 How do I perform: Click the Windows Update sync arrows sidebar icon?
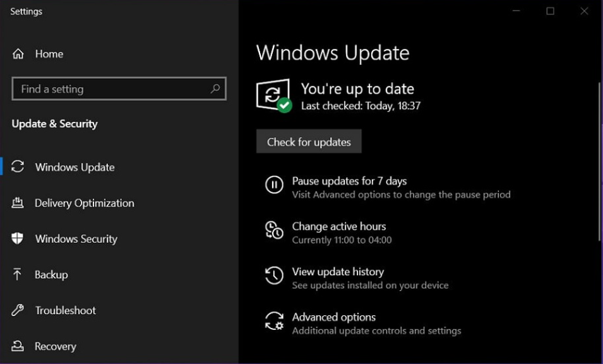(x=18, y=167)
